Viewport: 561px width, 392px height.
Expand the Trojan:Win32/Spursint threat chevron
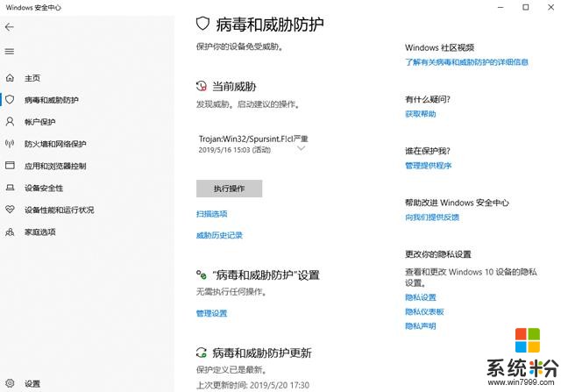point(302,148)
